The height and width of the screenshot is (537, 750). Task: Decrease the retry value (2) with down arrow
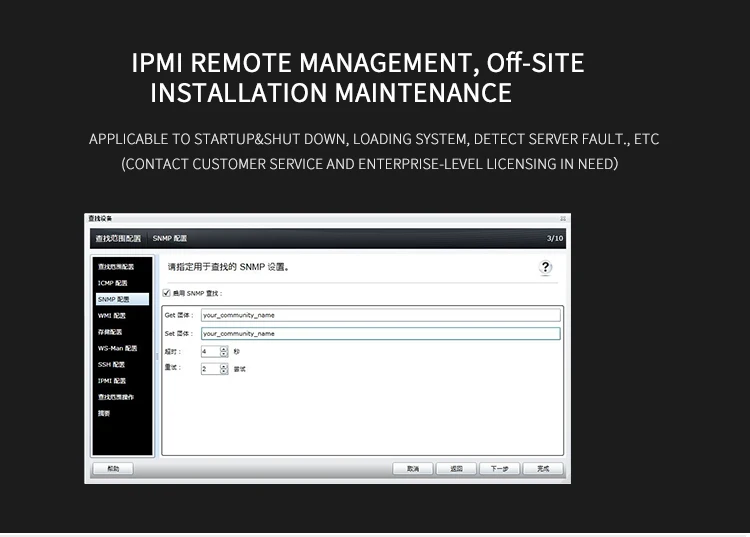224,372
